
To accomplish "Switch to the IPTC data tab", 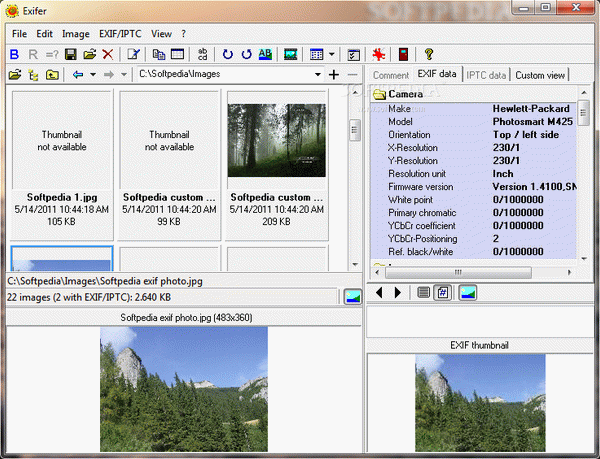I will [x=486, y=75].
